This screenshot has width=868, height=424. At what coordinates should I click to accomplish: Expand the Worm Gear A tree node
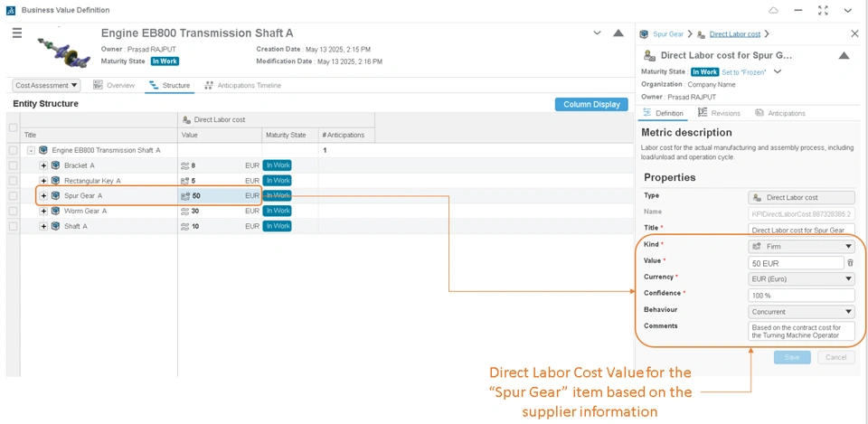click(43, 211)
